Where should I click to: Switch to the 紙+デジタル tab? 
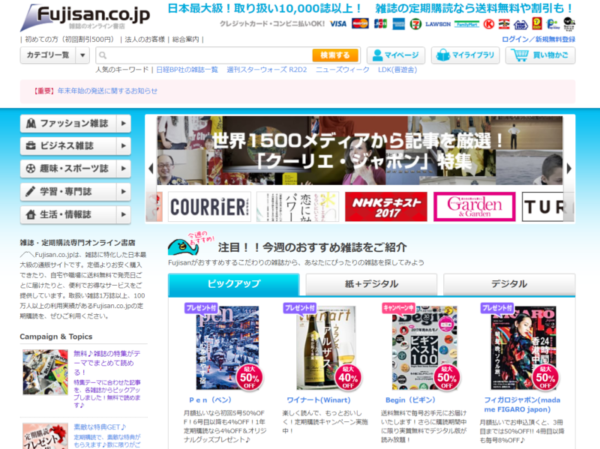pos(372,284)
